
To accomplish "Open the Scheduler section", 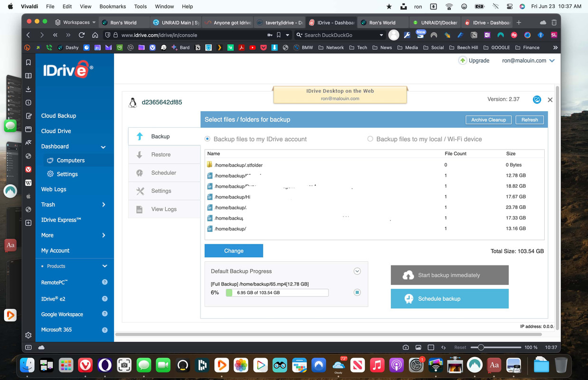I will point(164,172).
